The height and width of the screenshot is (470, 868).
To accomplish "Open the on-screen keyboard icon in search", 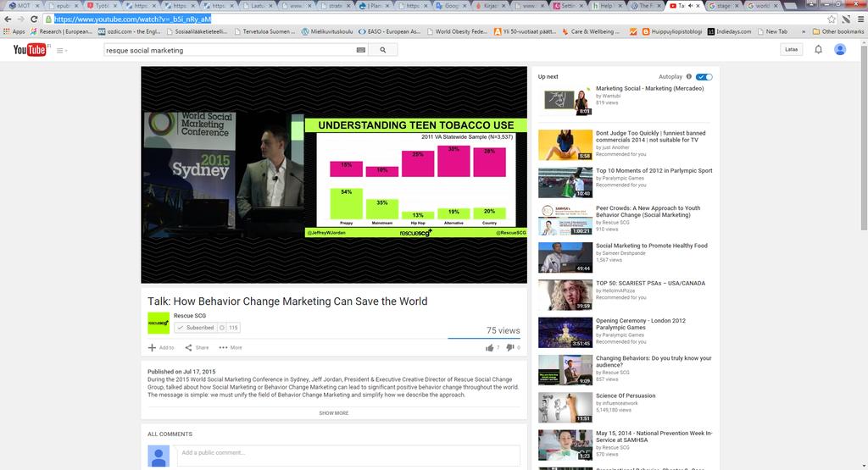I will tap(361, 50).
